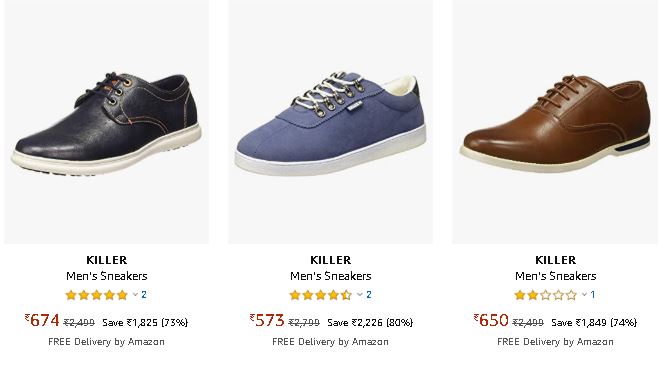The width and height of the screenshot is (660, 375).
Task: Open the 1 review count for ₹650 sneaker
Action: [593, 295]
